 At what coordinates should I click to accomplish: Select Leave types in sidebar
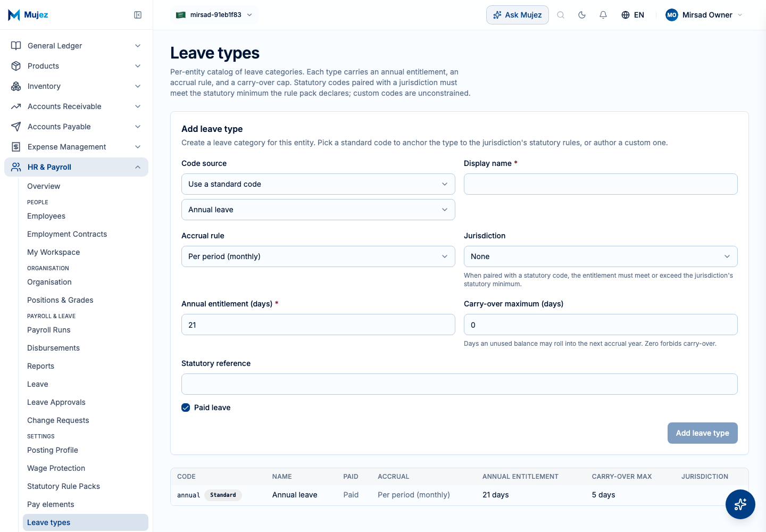[86, 522]
